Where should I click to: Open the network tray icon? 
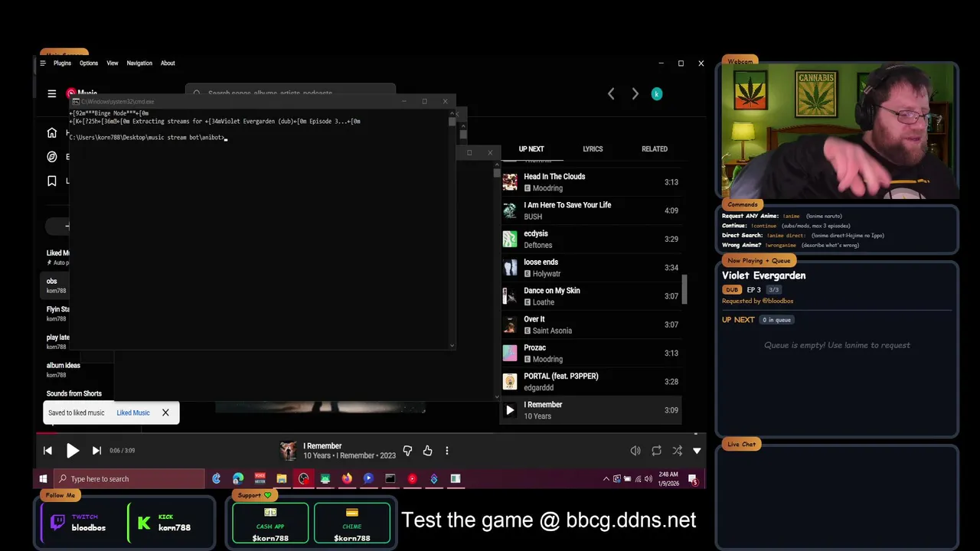click(639, 479)
